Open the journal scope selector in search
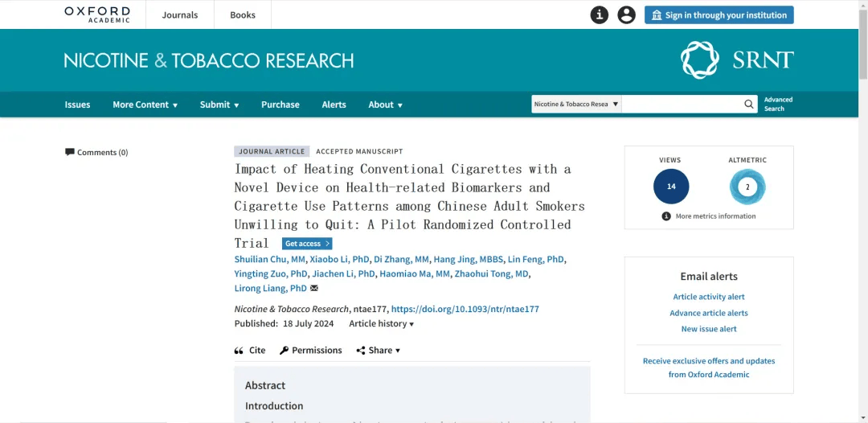The image size is (868, 423). coord(576,104)
